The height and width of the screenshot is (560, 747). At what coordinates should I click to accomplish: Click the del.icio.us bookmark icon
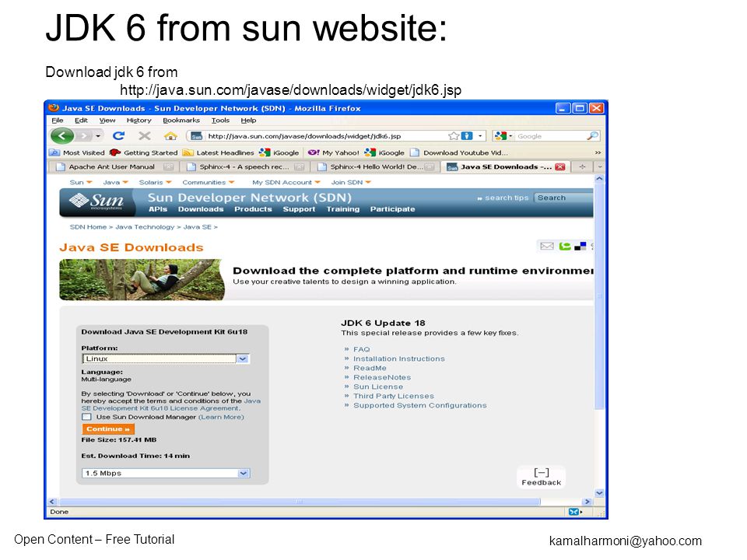[x=580, y=247]
